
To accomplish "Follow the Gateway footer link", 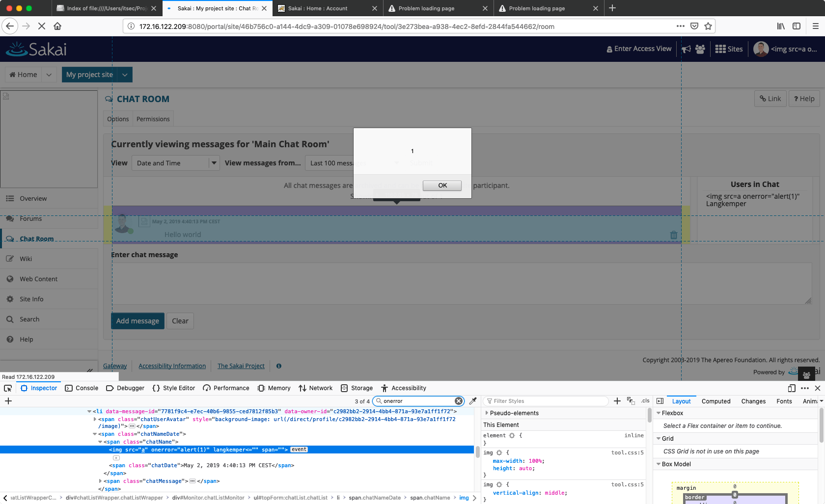I will 115,366.
